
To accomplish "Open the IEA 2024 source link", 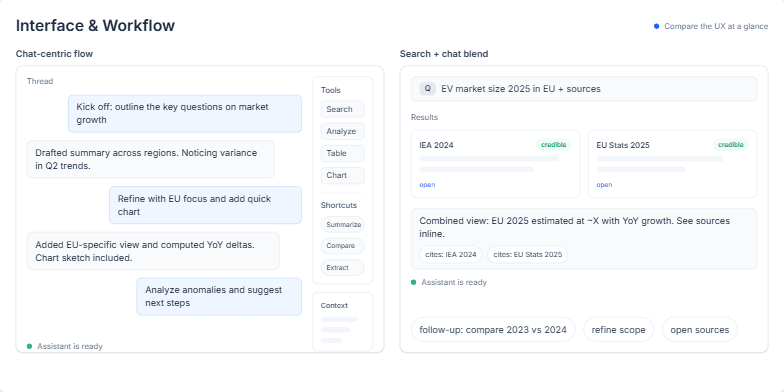I will pyautogui.click(x=427, y=184).
